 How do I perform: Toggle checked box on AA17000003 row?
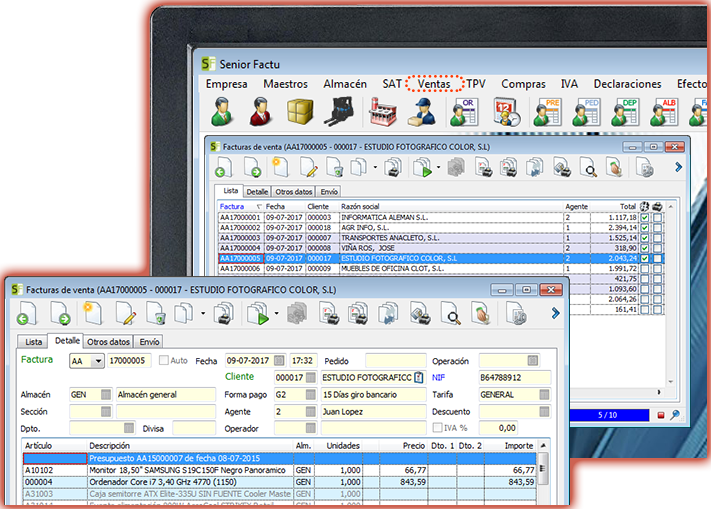(x=644, y=238)
